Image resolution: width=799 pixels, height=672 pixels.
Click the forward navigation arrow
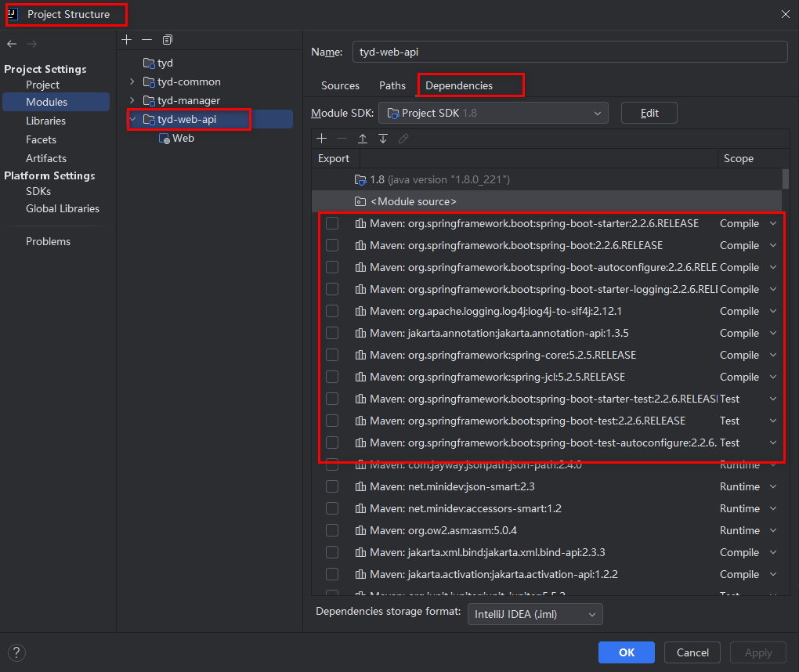point(32,44)
